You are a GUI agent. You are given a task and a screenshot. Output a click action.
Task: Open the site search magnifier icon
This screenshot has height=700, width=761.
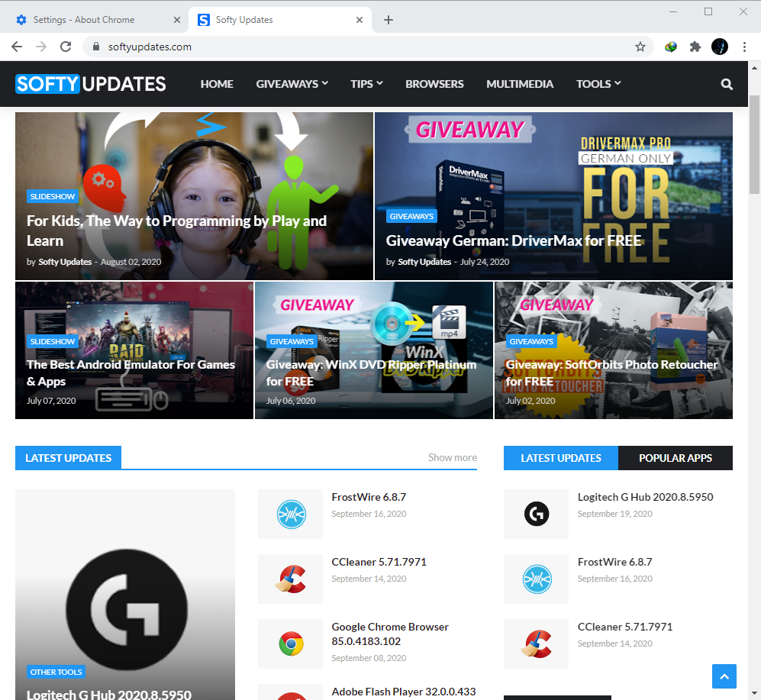pos(727,84)
